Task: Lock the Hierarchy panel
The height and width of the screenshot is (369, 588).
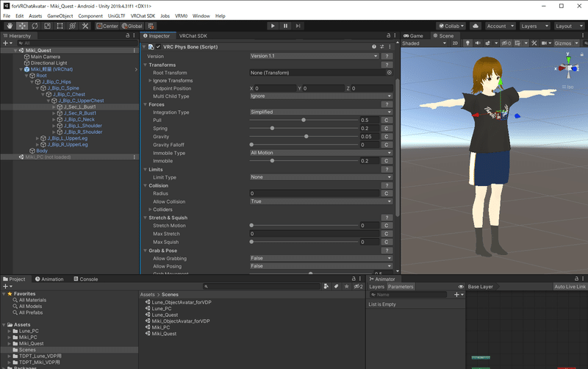Action: point(127,35)
